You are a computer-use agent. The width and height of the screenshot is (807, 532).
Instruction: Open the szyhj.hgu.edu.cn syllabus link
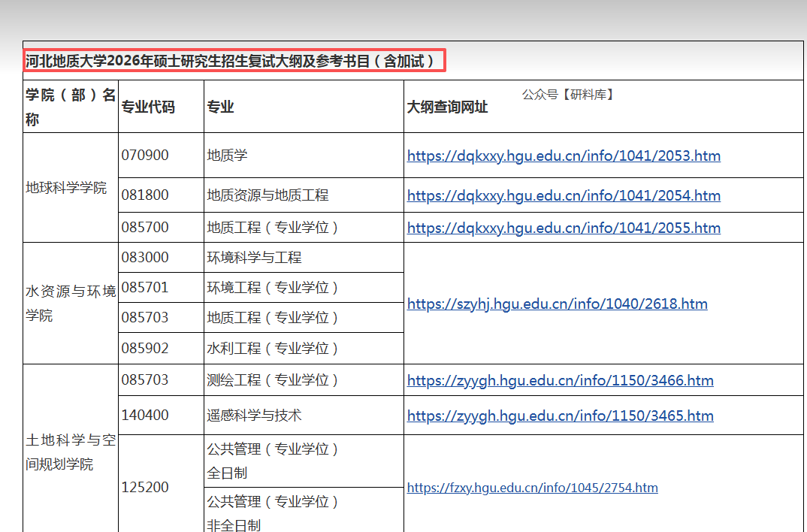[x=557, y=304]
